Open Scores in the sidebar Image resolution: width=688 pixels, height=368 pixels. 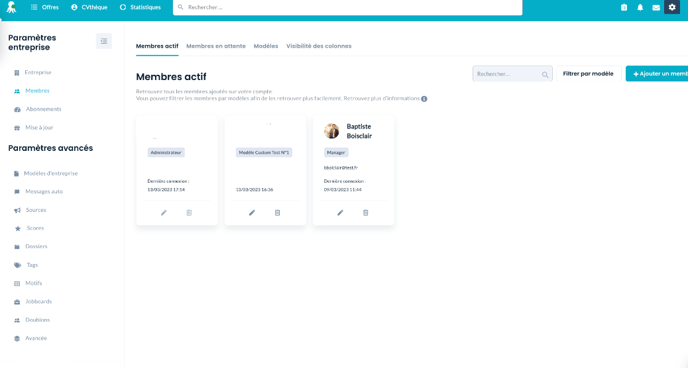point(35,228)
